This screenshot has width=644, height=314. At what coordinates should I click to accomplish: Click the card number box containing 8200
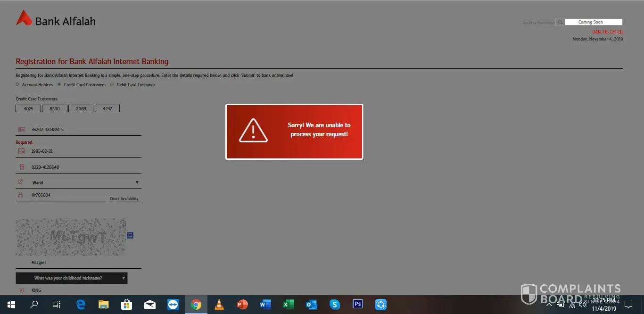[55, 108]
